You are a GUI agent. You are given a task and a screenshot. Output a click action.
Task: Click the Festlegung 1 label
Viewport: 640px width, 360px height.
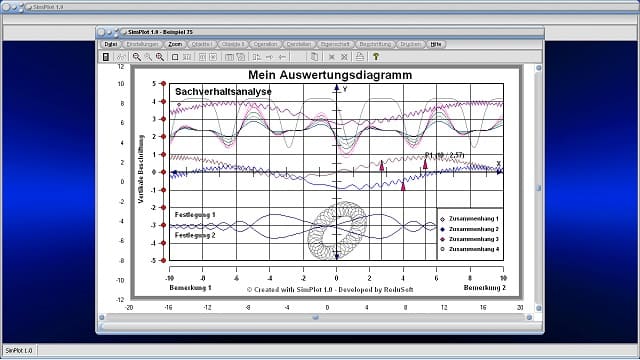(195, 214)
